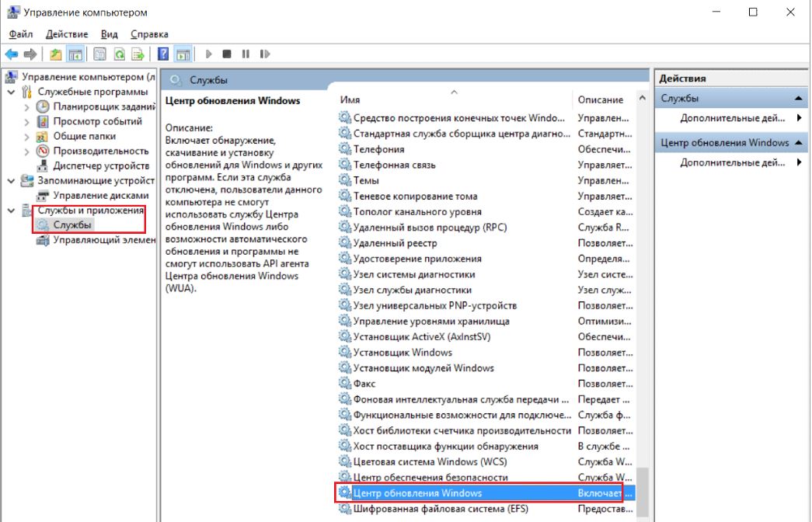Open the Help question-mark icon
The height and width of the screenshot is (522, 812).
coord(163,54)
